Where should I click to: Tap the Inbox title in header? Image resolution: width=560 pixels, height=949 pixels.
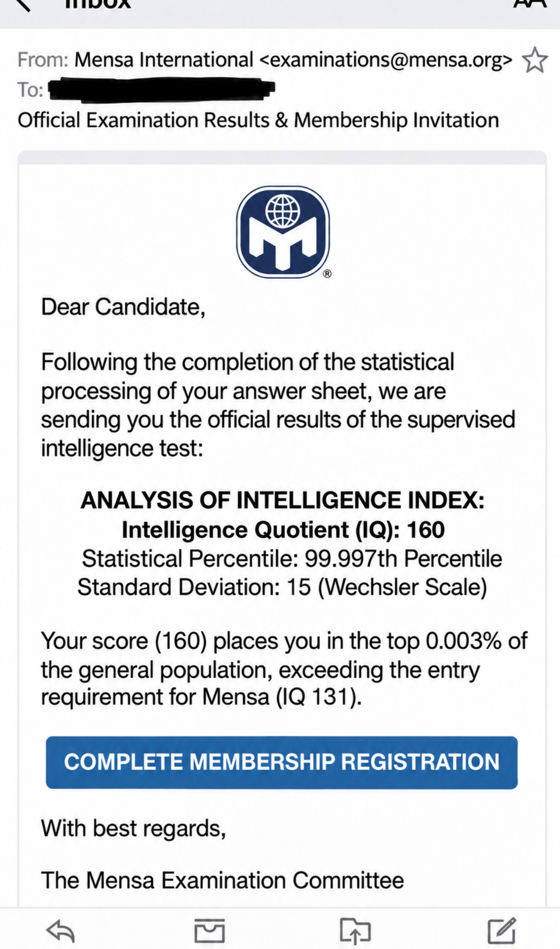(x=98, y=4)
